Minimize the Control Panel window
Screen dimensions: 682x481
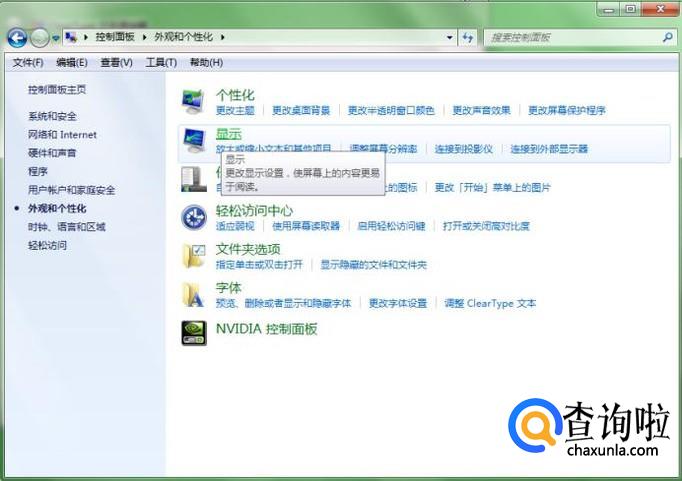pyautogui.click(x=608, y=9)
